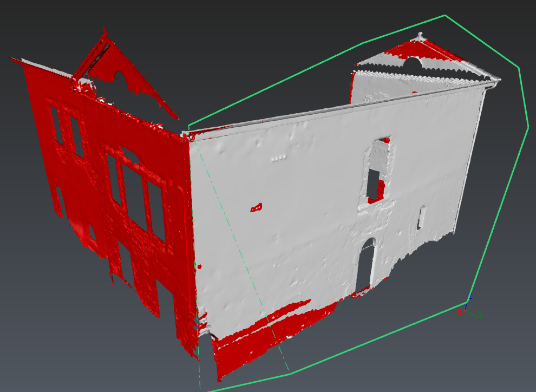Click the topmost vertex of green lasso
Screen dimensions: 536x392
pyautogui.click(x=445, y=15)
